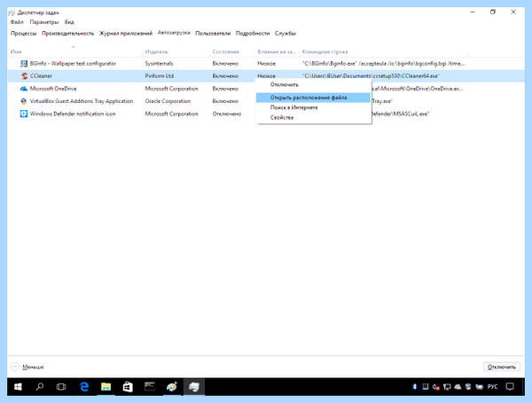Image resolution: width=532 pixels, height=403 pixels.
Task: Switch to Производительность tab
Action: tap(68, 34)
